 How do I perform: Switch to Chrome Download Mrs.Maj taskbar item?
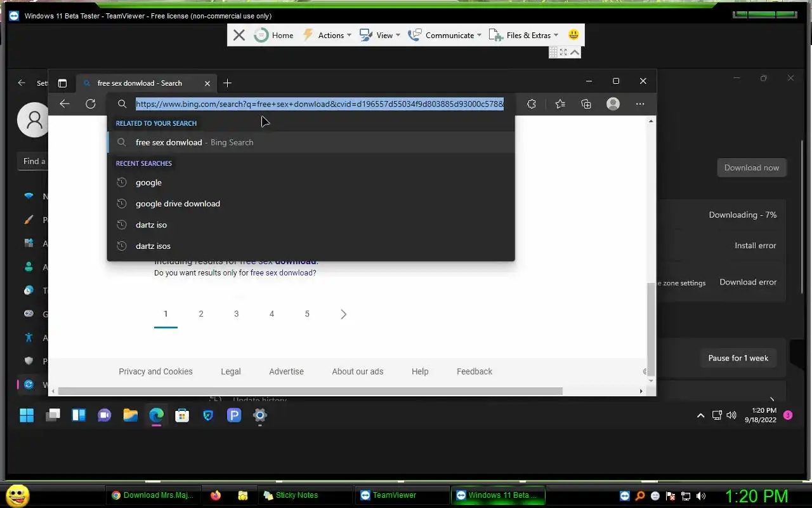click(154, 495)
